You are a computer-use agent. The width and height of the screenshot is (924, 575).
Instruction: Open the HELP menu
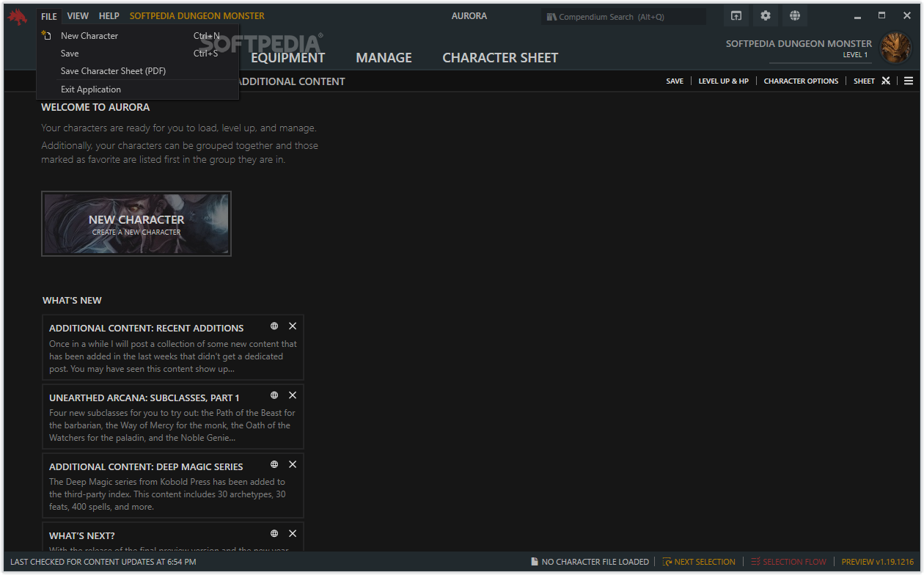click(109, 16)
